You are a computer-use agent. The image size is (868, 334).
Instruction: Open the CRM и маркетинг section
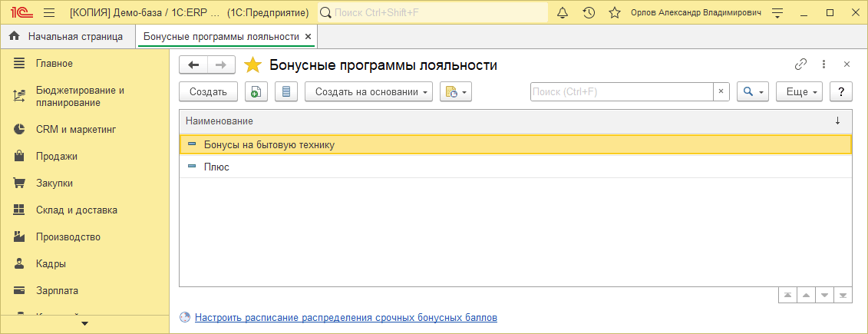[75, 129]
